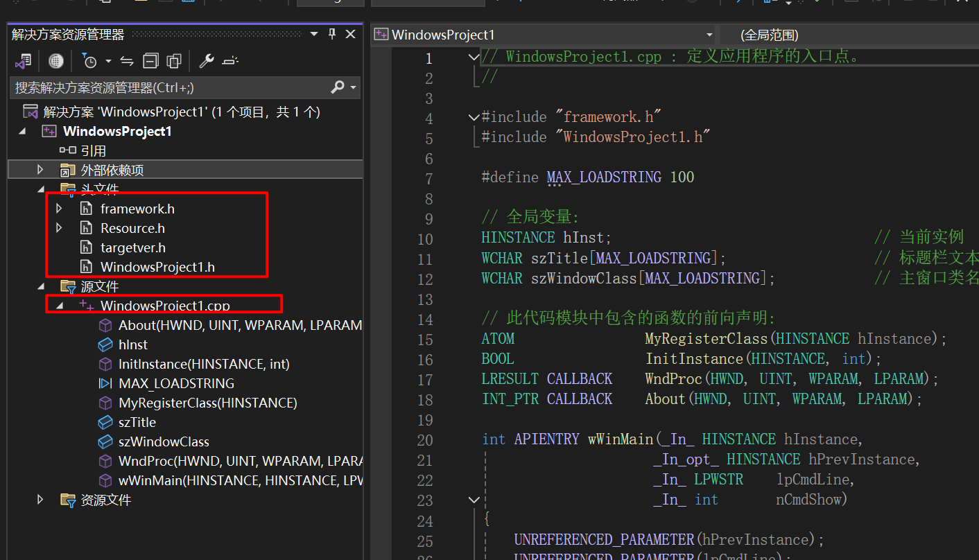Expand the 外部依赖项 folder node

click(x=40, y=170)
